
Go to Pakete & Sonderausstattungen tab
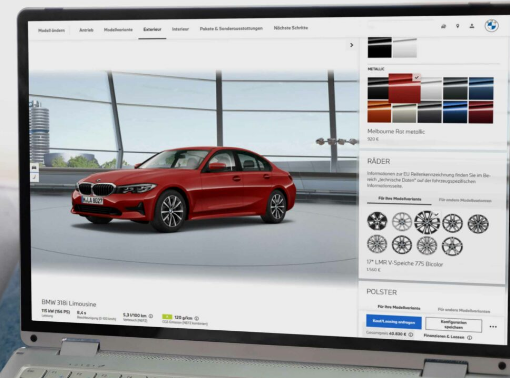click(x=231, y=29)
